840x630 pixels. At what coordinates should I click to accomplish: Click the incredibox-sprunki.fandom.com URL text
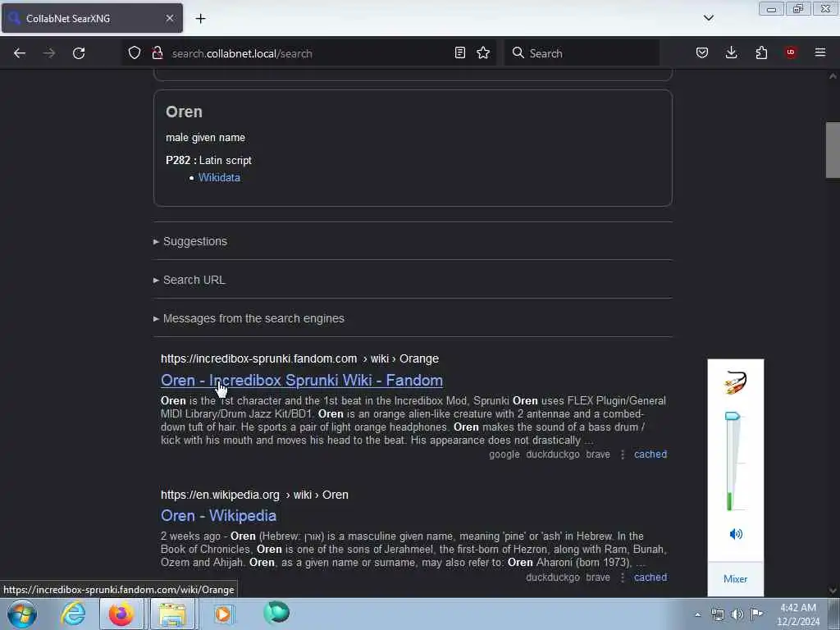(258, 358)
